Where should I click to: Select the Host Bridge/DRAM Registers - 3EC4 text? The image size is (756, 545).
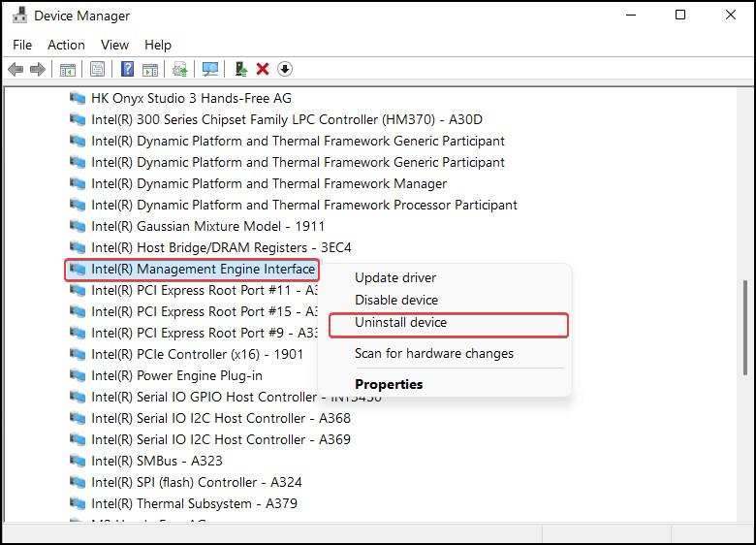click(221, 247)
